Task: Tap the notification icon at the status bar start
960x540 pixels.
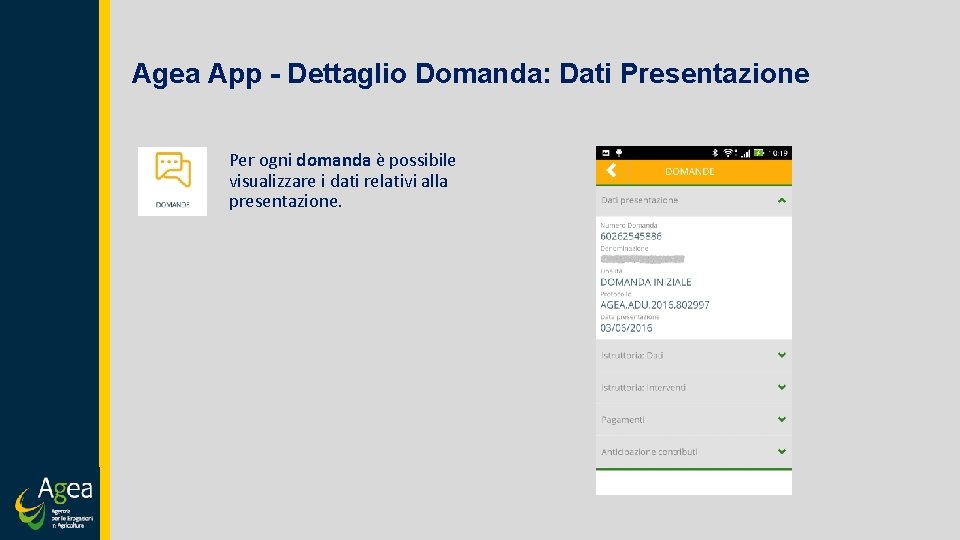Action: 606,153
